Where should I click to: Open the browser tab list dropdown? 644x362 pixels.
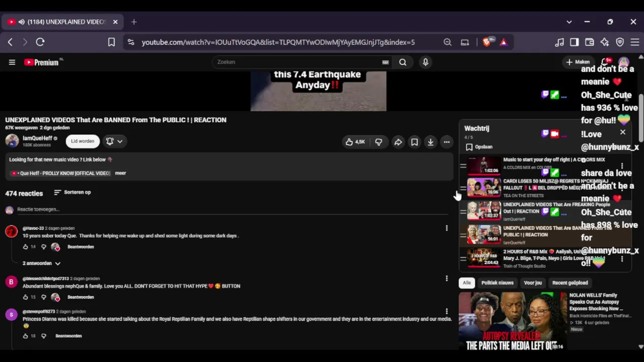(569, 22)
